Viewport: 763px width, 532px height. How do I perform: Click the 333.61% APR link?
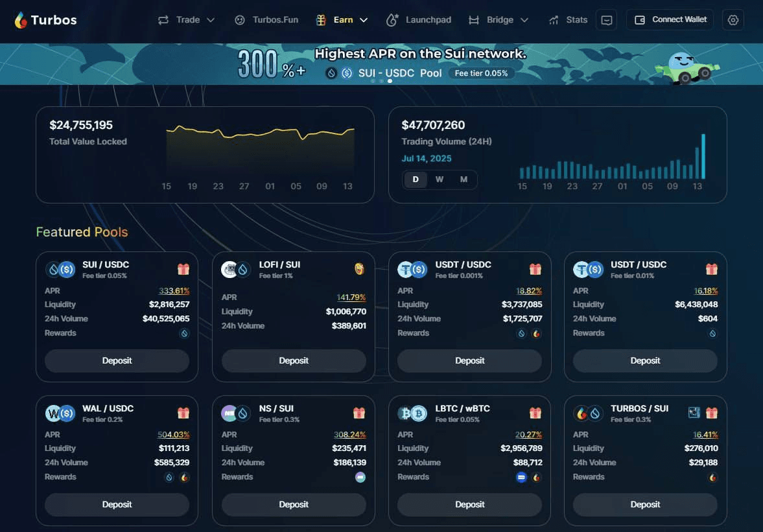tap(174, 291)
